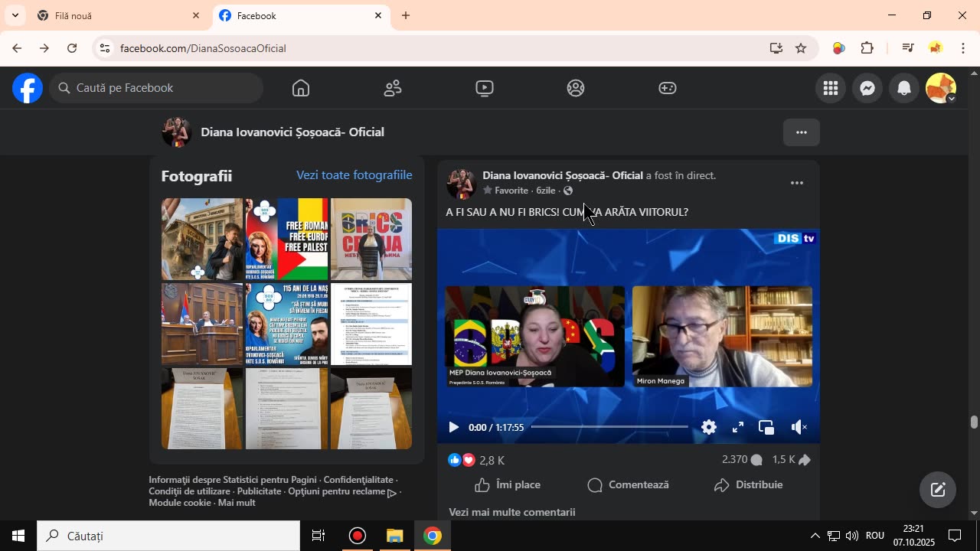Image resolution: width=980 pixels, height=551 pixels.
Task: Show hidden system tray icons
Action: pos(815,536)
